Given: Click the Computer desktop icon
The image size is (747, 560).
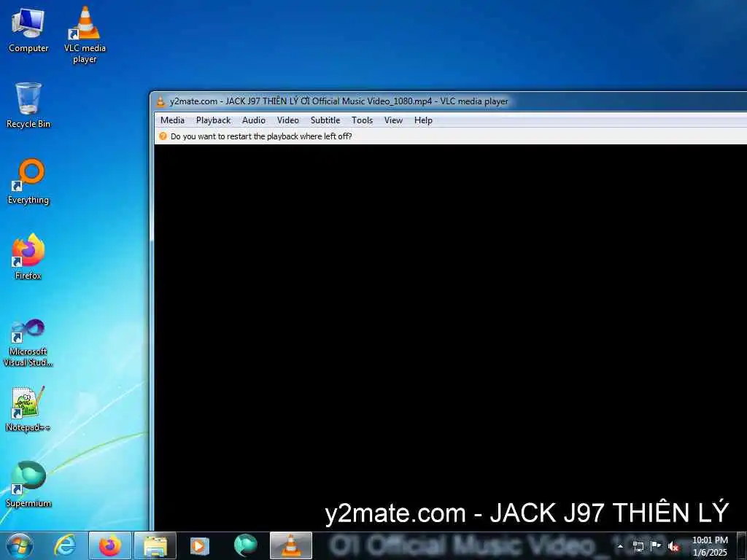Looking at the screenshot, I should (x=28, y=29).
